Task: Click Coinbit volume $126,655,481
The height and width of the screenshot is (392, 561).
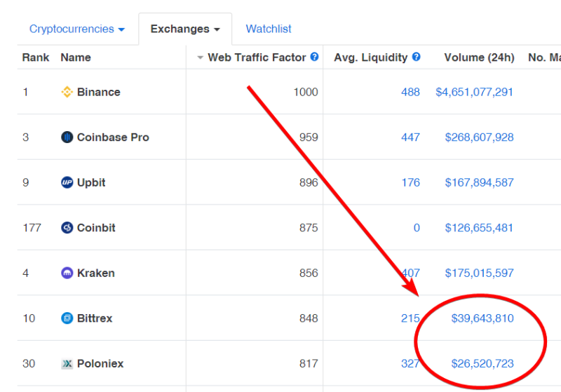Action: click(x=479, y=228)
